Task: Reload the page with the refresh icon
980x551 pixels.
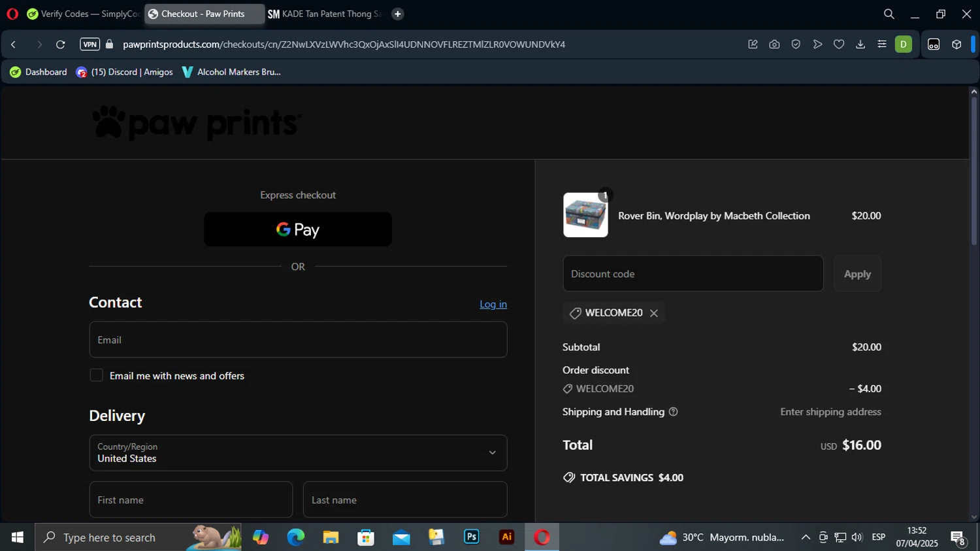Action: (60, 44)
